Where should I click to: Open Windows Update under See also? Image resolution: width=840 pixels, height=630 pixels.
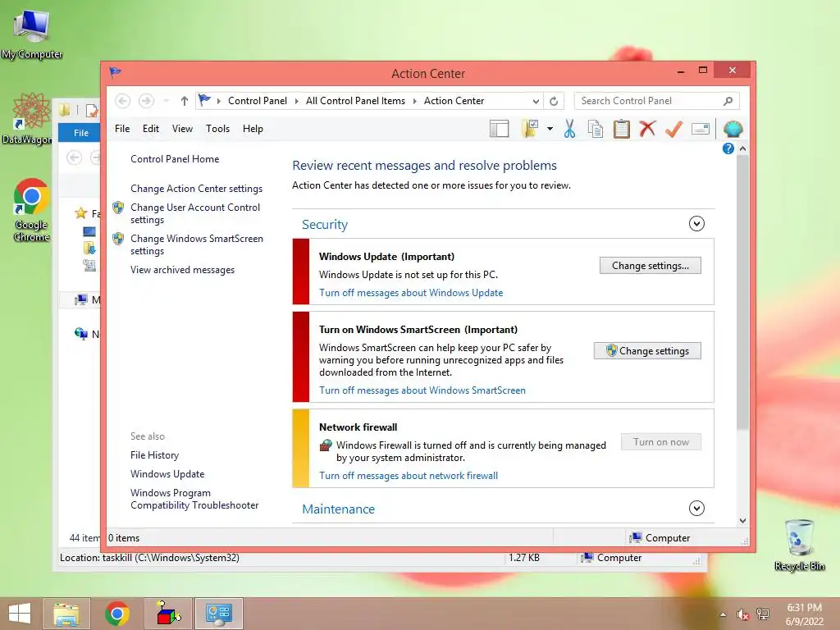[167, 474]
